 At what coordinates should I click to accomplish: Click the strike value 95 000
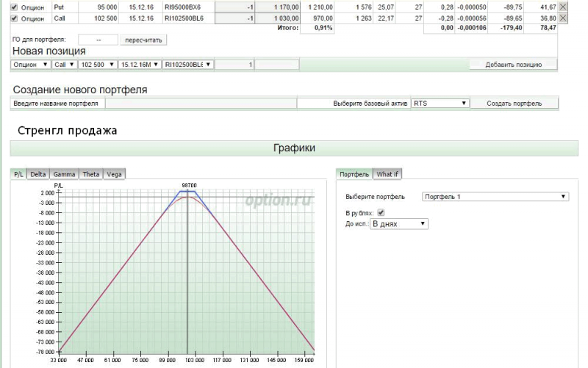tap(107, 7)
